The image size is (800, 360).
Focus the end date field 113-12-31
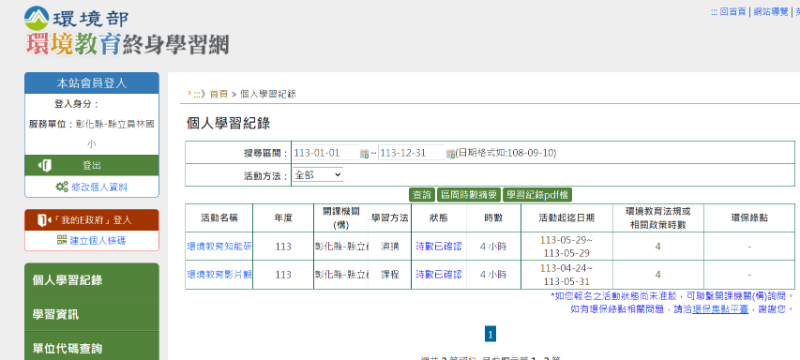tap(412, 153)
